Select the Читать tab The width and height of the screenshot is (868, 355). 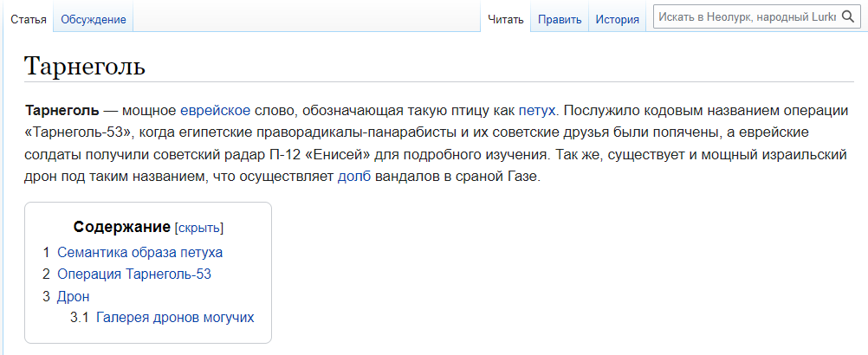[x=506, y=19]
